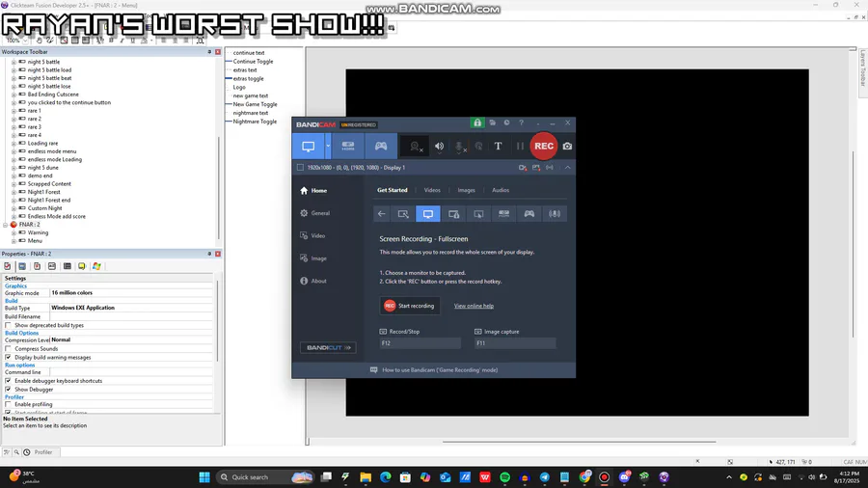Open Image settings in Bandicam sidebar

click(x=313, y=258)
